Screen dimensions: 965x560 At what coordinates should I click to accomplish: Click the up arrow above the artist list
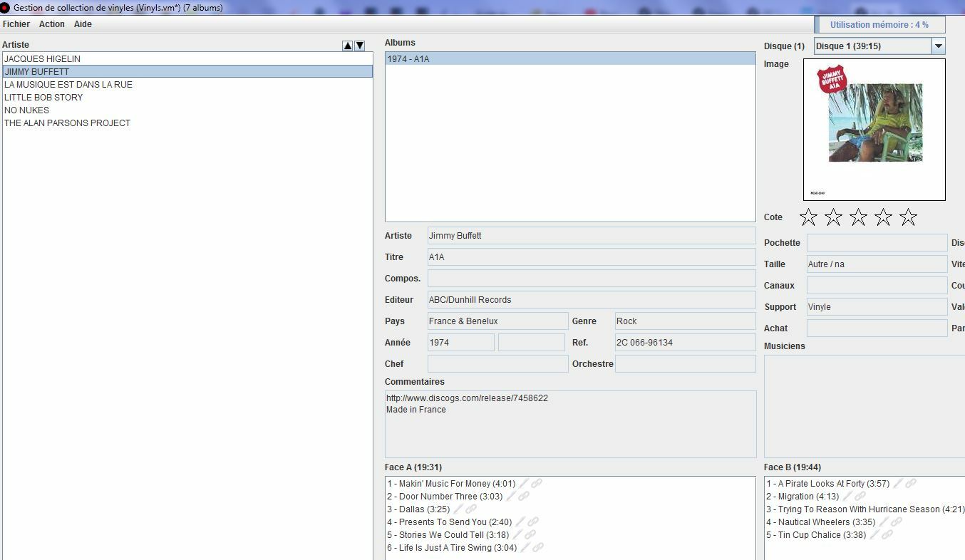(348, 46)
